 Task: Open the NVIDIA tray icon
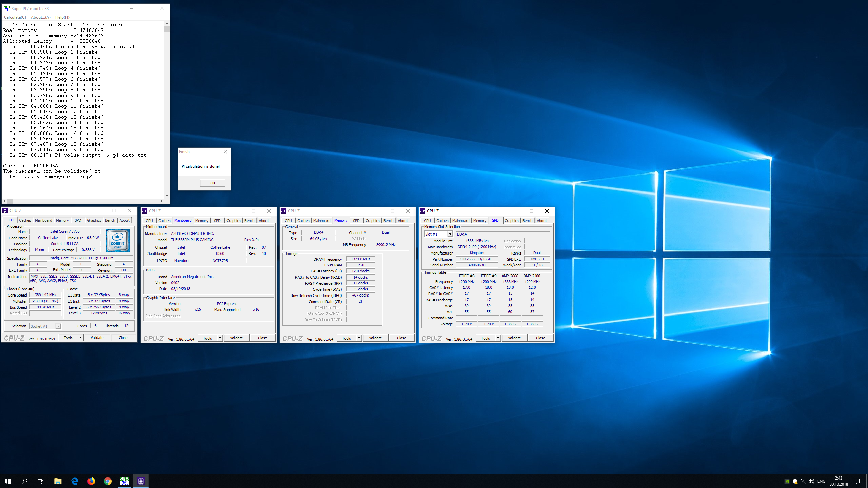coord(787,481)
